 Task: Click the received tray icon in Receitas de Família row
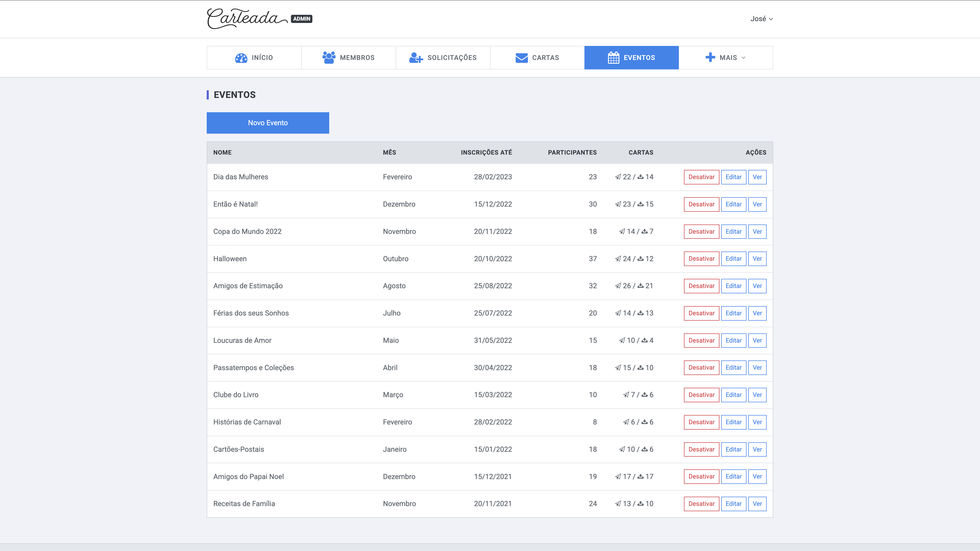tap(641, 504)
